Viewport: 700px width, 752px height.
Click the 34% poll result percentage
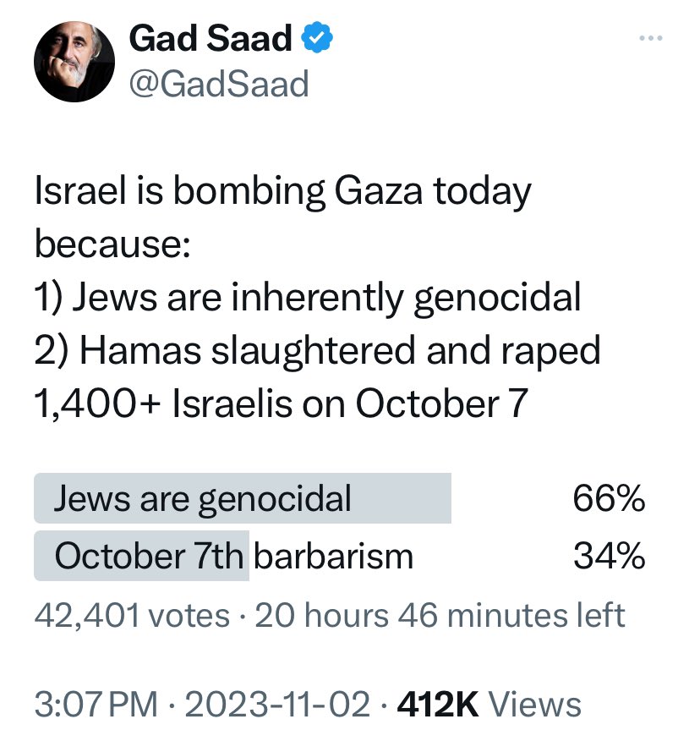pos(609,556)
